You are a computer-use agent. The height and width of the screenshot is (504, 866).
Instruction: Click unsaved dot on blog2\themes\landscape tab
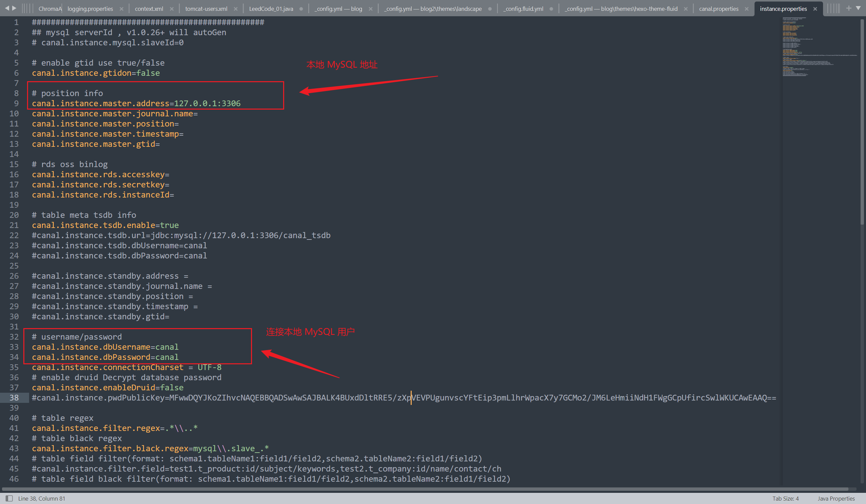(490, 9)
